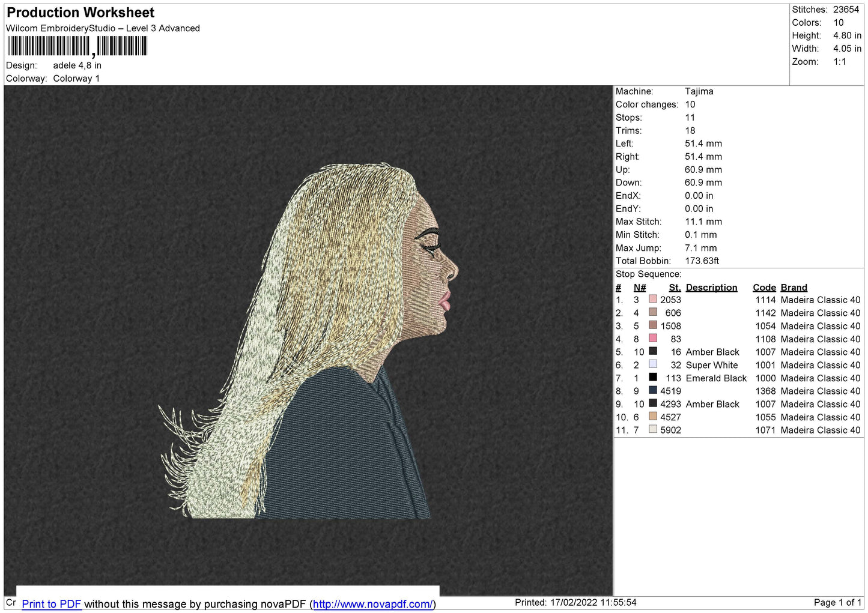Image resolution: width=868 pixels, height=613 pixels.
Task: Select stitch count 2053 in stop 1
Action: pos(670,300)
